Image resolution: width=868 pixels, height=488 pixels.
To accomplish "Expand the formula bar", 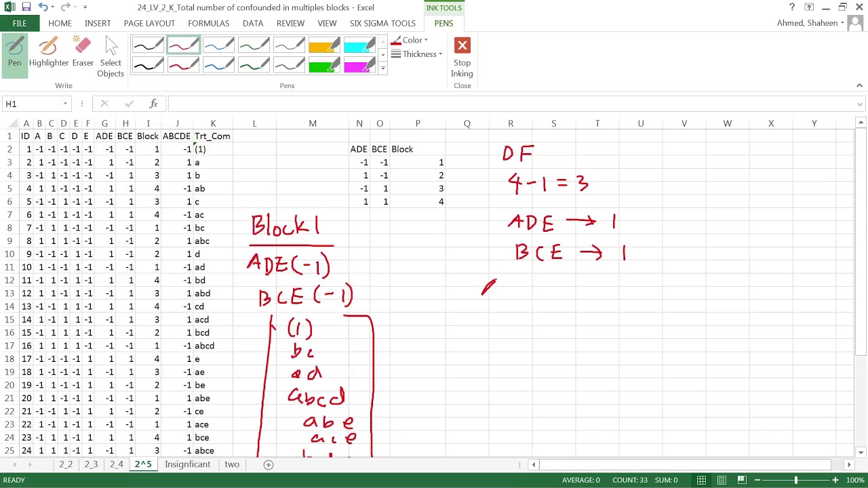I will (x=860, y=104).
